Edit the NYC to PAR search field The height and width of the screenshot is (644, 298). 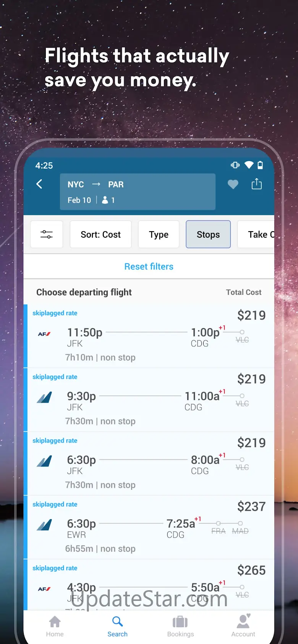(138, 192)
